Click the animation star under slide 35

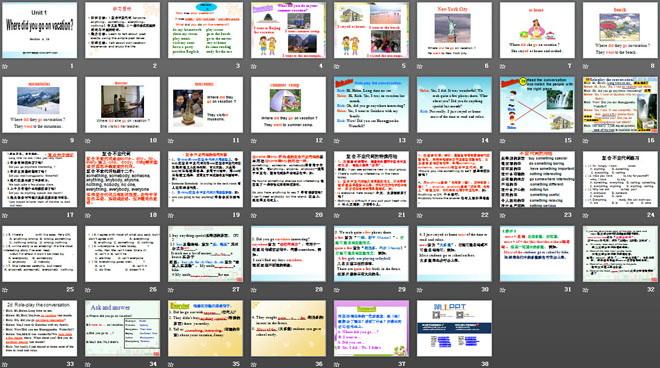[170, 364]
